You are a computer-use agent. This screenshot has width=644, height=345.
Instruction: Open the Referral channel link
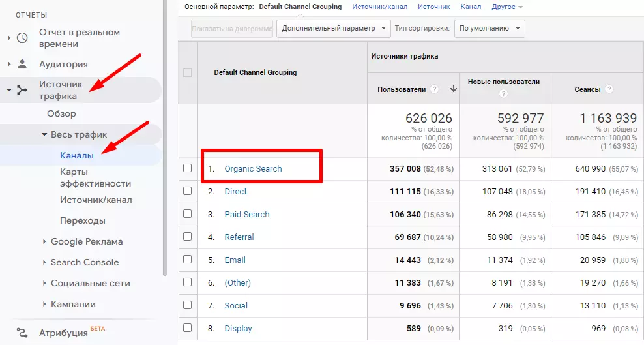click(x=239, y=237)
